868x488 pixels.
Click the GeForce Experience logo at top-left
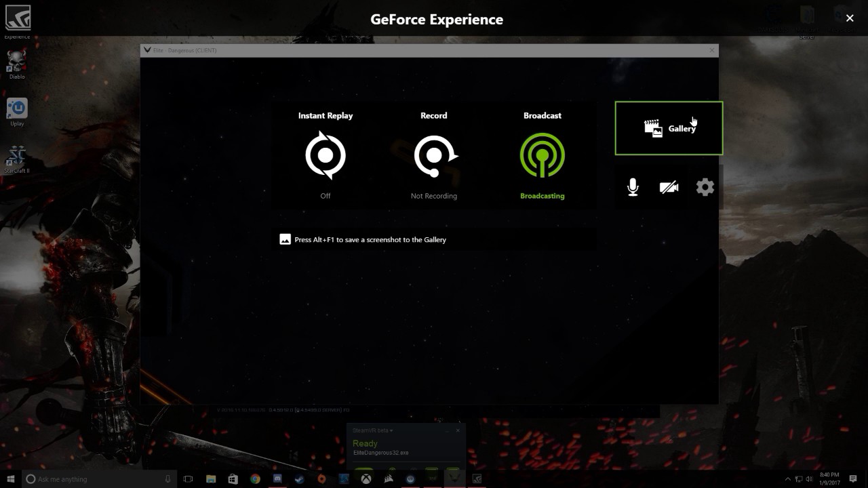click(x=18, y=18)
